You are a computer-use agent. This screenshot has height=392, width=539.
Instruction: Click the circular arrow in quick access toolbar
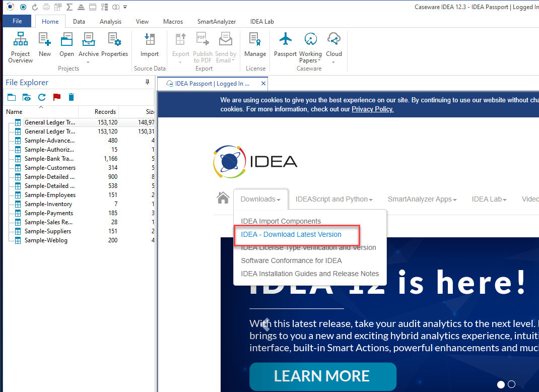pyautogui.click(x=35, y=7)
